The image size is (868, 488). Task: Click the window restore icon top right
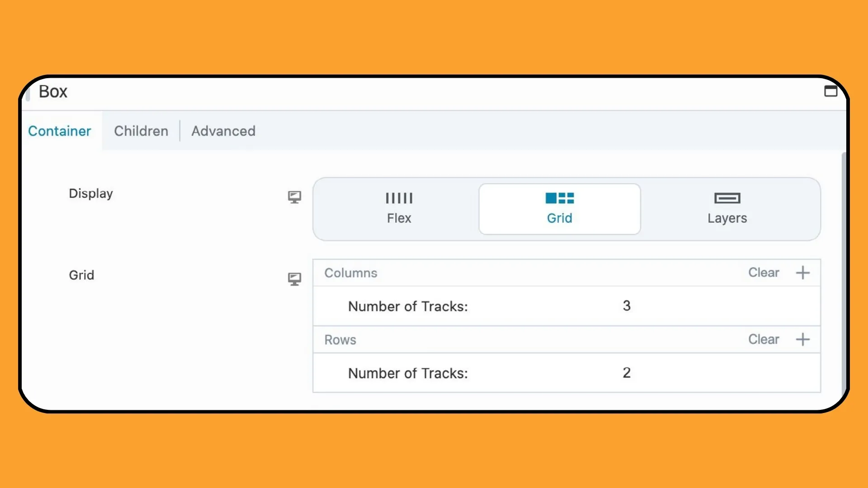coord(831,90)
